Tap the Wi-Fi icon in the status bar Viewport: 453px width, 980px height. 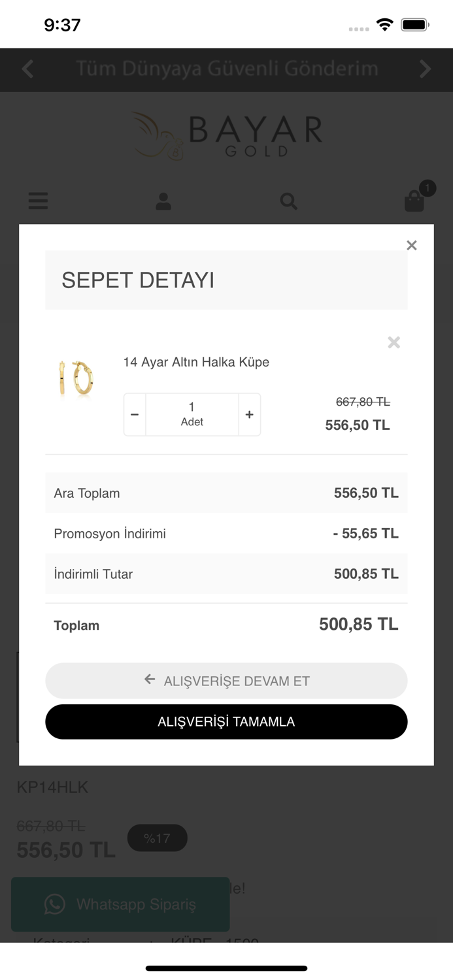[385, 24]
